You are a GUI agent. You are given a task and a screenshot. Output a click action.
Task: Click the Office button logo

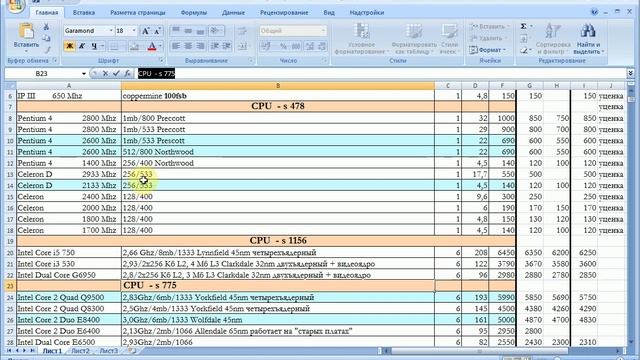pos(15,6)
